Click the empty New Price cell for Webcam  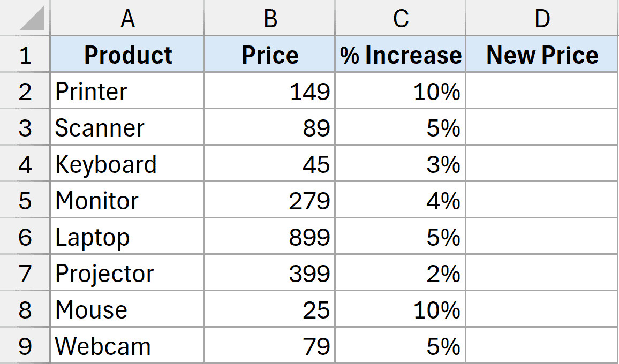[542, 346]
